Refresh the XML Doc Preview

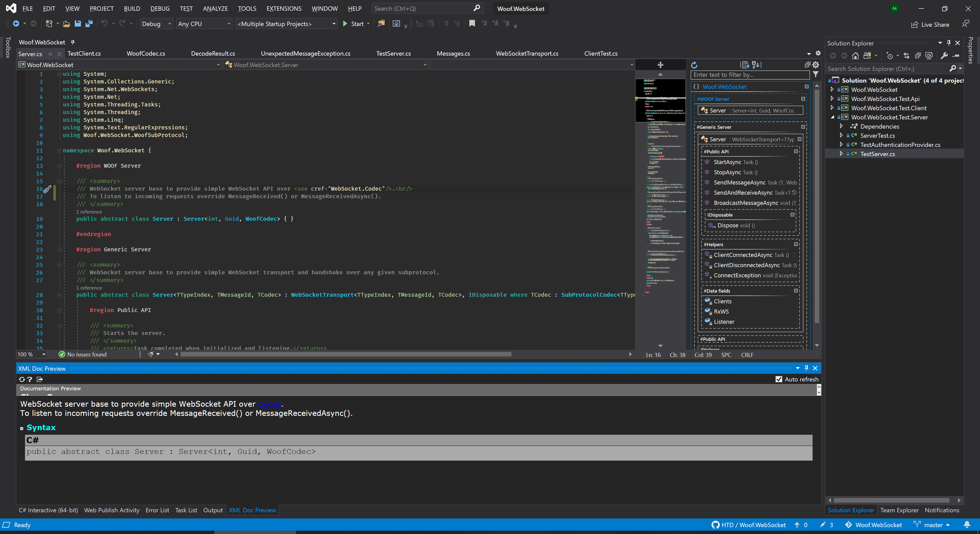coord(22,379)
